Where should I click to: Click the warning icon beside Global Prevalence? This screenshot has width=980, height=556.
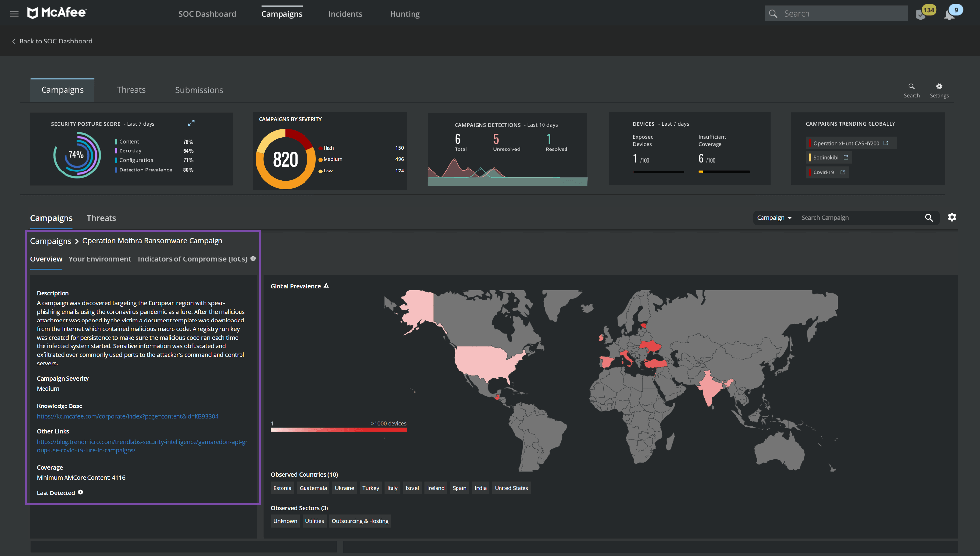click(326, 286)
